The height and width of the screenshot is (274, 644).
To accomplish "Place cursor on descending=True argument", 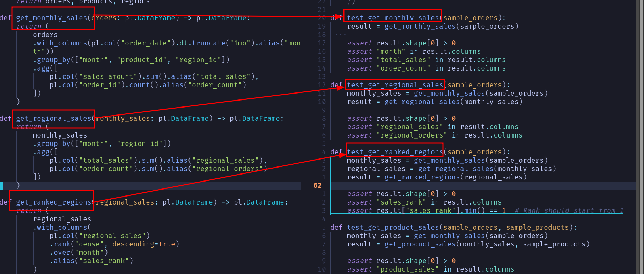I will click(x=146, y=244).
